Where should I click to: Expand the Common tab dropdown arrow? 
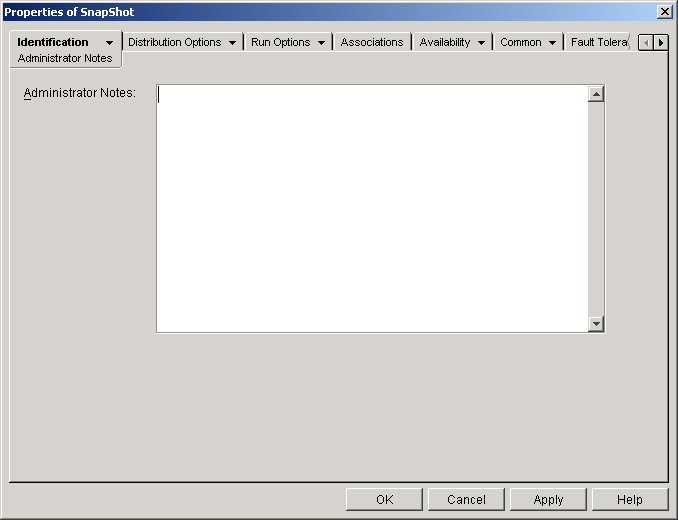pyautogui.click(x=552, y=42)
